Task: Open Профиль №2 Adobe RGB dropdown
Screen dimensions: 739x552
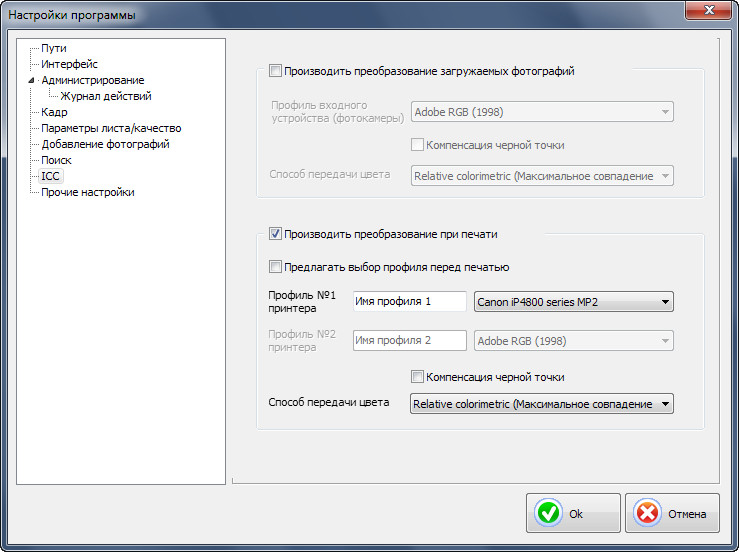Action: [574, 340]
